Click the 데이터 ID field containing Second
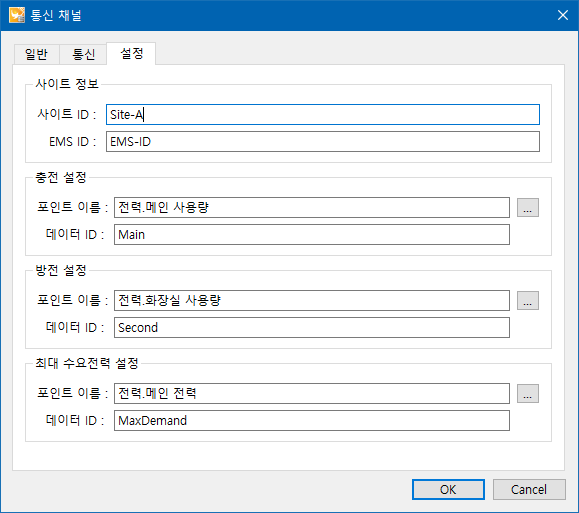Screen dimensions: 579x513 point(312,328)
